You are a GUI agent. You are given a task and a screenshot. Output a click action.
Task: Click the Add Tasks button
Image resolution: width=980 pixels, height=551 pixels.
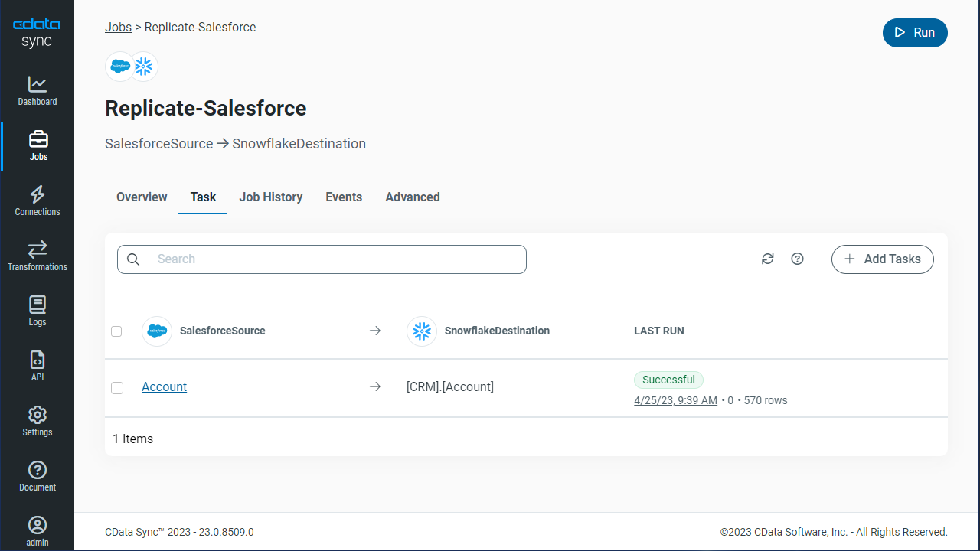tap(882, 259)
